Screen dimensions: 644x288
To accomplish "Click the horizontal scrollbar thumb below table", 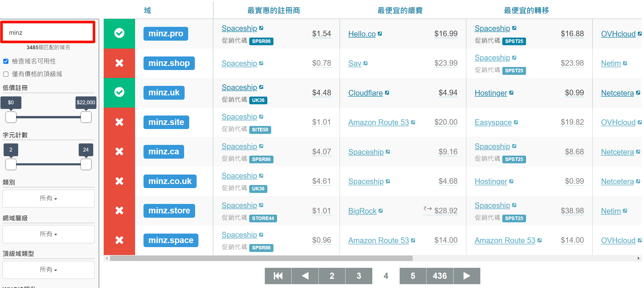I will 261,258.
